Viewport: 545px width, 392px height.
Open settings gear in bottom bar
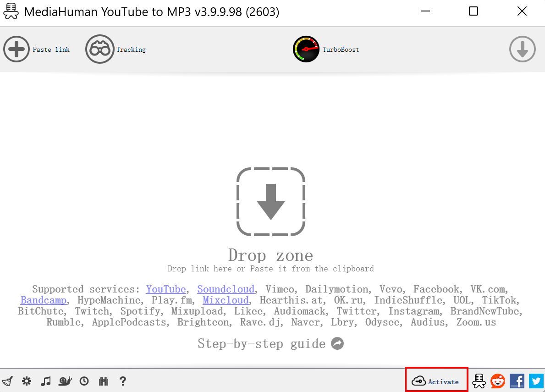coord(27,381)
